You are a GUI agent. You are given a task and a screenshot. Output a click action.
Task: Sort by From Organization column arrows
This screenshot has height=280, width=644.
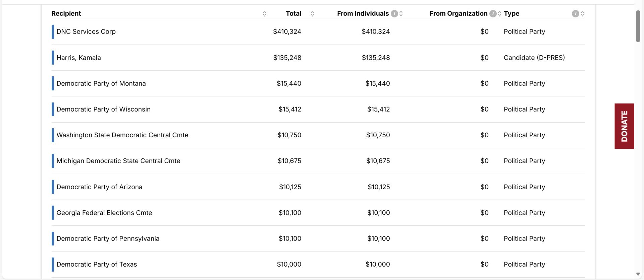tap(499, 14)
